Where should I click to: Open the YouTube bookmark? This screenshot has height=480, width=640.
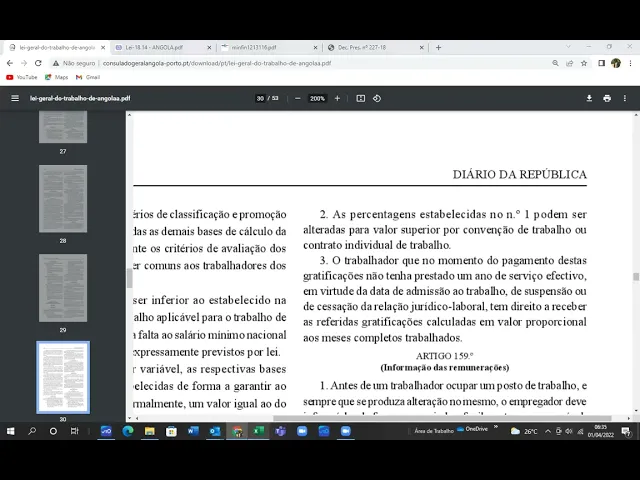tap(22, 77)
